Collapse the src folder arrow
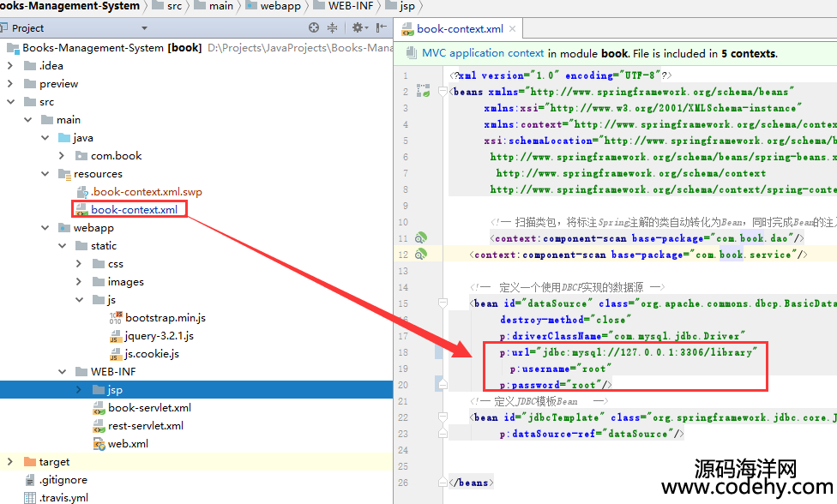This screenshot has height=504, width=837. 10,102
